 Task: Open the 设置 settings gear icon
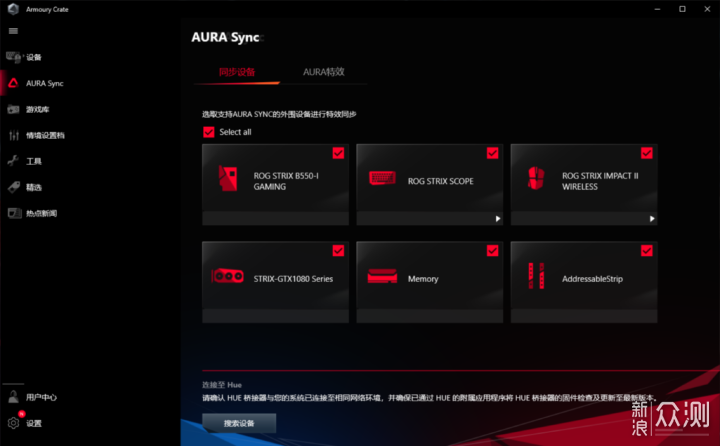click(14, 423)
